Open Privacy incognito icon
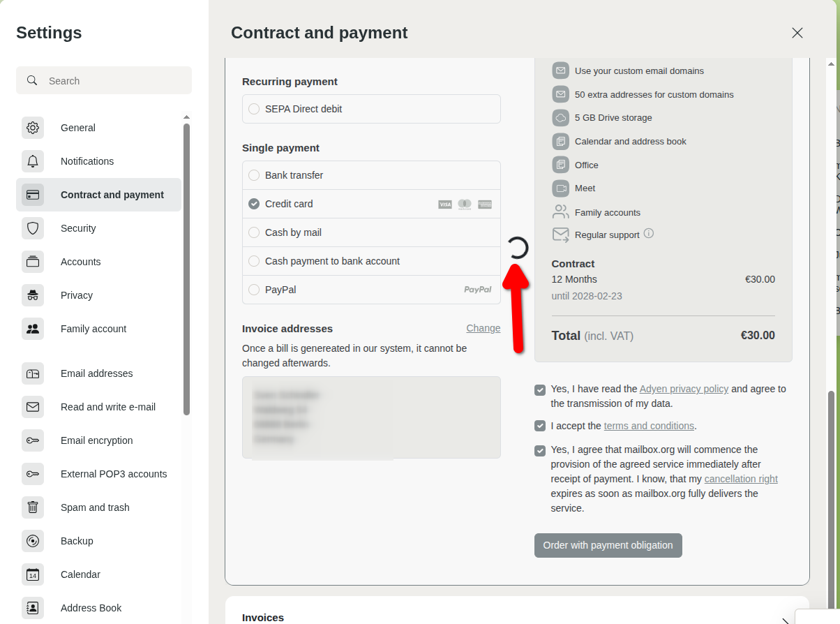Image resolution: width=840 pixels, height=624 pixels. pyautogui.click(x=33, y=295)
